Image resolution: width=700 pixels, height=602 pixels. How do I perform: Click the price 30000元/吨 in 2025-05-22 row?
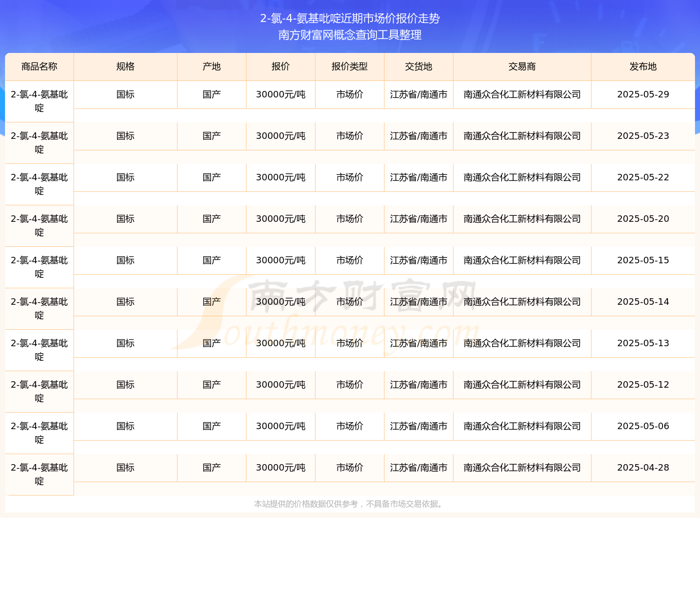pos(280,177)
